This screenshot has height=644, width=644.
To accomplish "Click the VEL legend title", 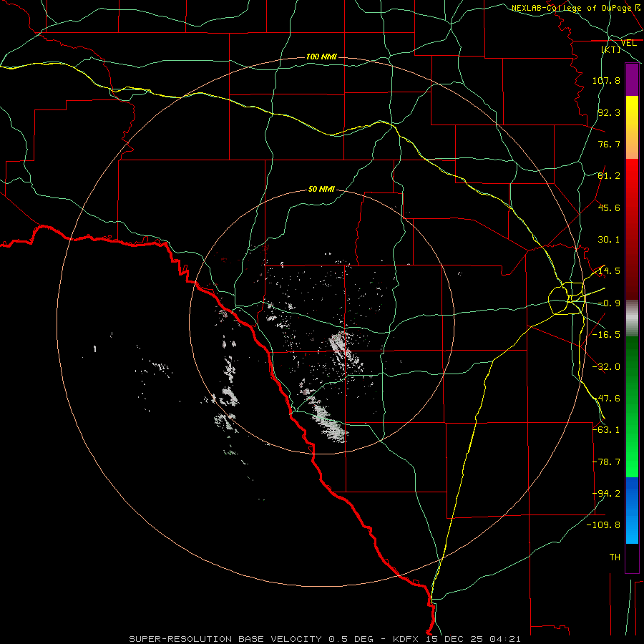I will pyautogui.click(x=628, y=43).
